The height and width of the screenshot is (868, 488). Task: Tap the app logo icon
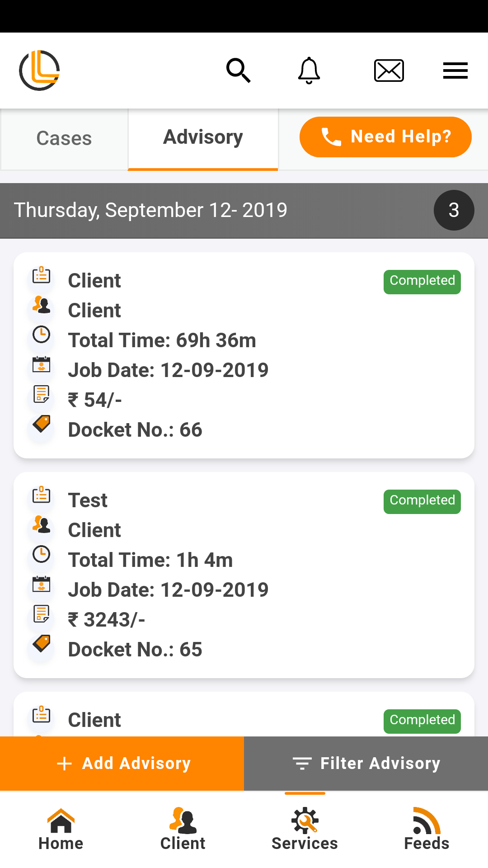pyautogui.click(x=40, y=71)
